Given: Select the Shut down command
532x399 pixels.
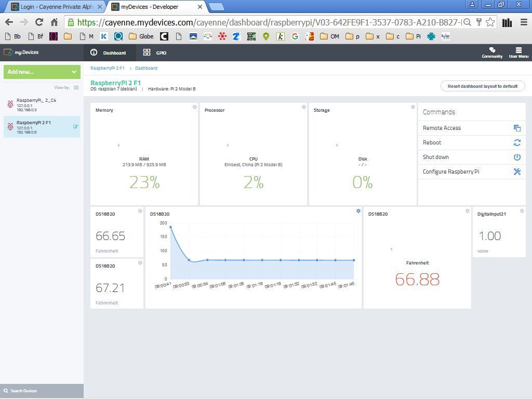Looking at the screenshot, I should click(x=472, y=157).
